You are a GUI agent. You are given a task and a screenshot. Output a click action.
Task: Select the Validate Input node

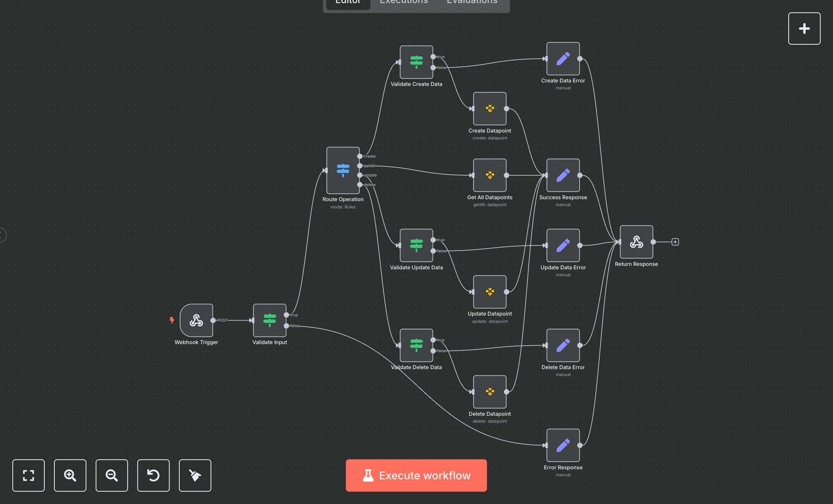pyautogui.click(x=270, y=320)
